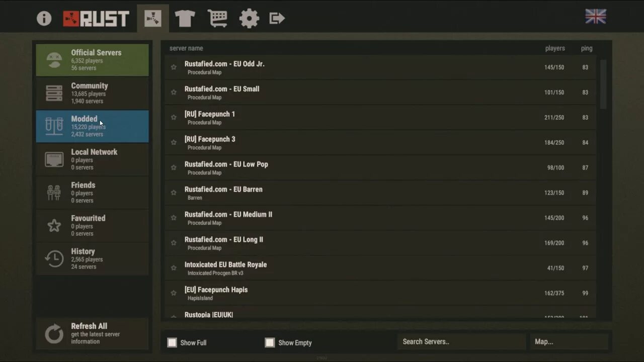Click the server list scrollbar
Image resolution: width=644 pixels, height=362 pixels.
pos(603,84)
